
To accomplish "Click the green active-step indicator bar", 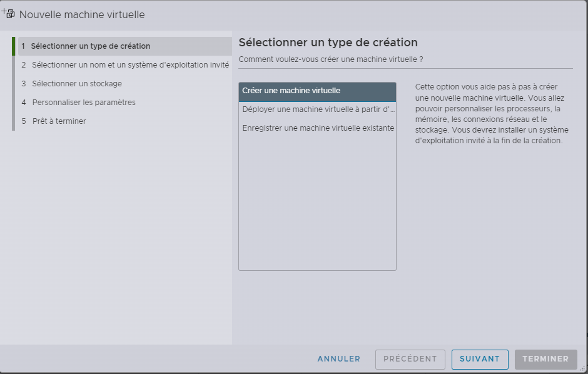I will tap(13, 46).
